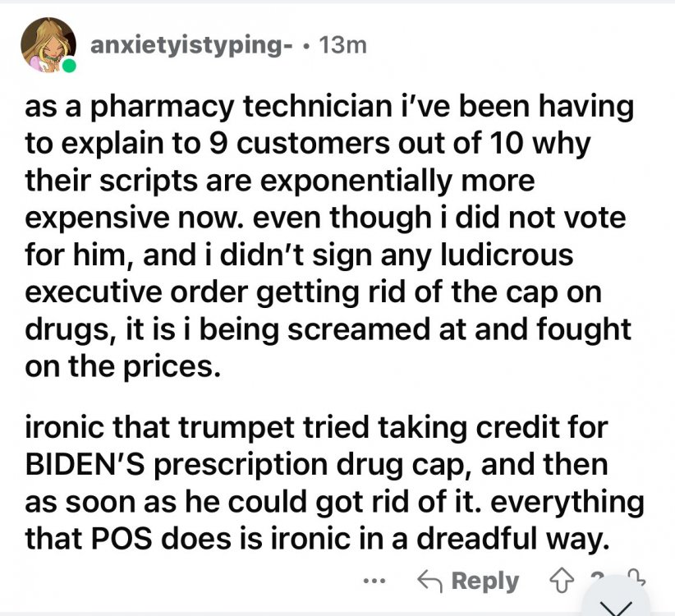
Task: Open the anxietyistyping- profile avatar
Action: coord(48,44)
